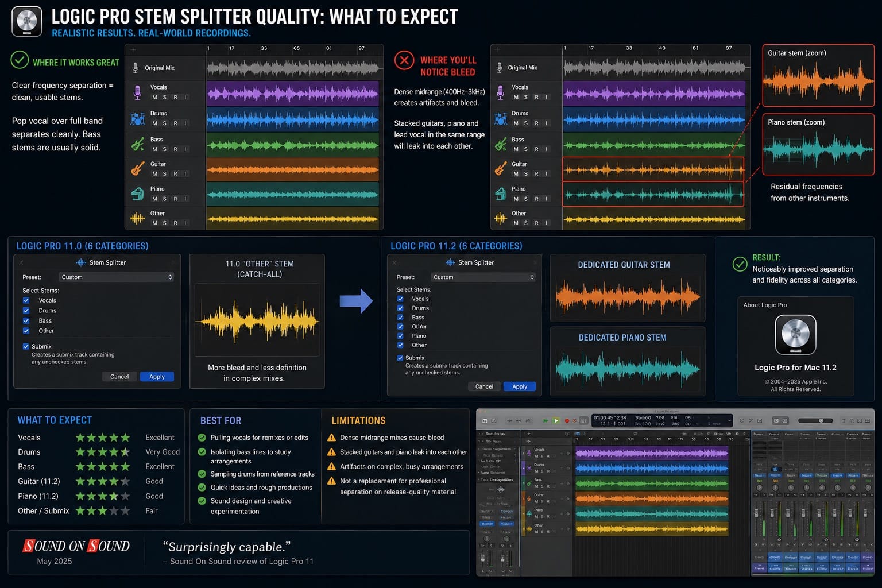Expand the LCD display chevron in the small Logic window

pyautogui.click(x=729, y=420)
